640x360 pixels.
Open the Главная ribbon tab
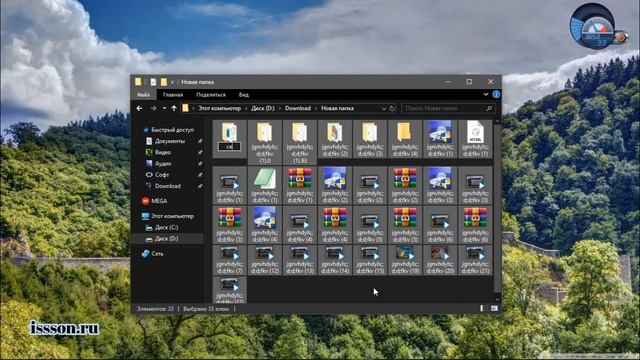tap(173, 95)
